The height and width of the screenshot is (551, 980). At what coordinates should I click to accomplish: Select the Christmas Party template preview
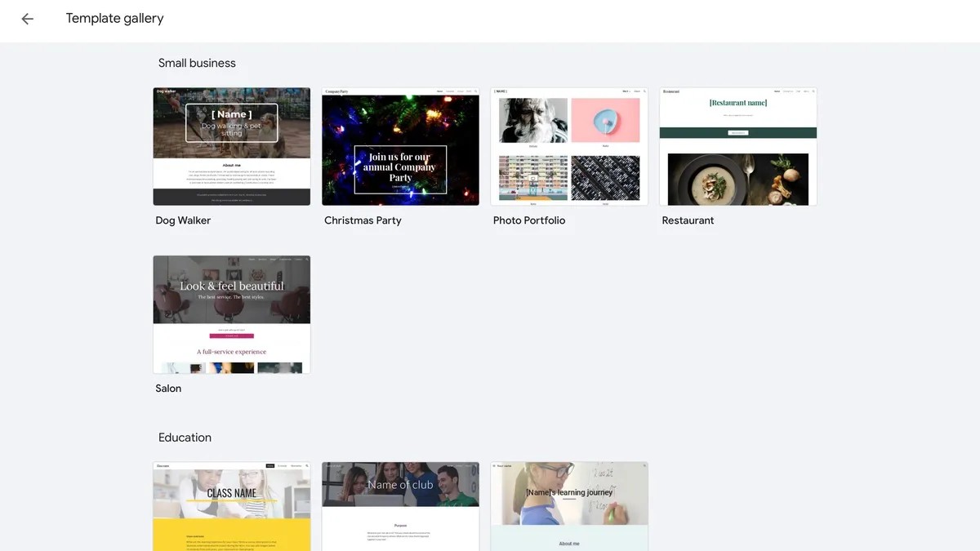point(400,146)
